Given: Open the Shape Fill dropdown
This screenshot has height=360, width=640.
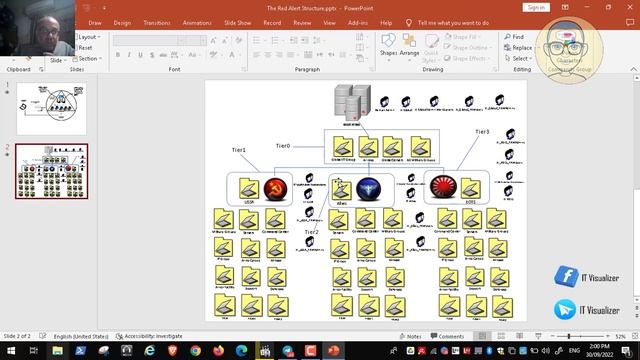Looking at the screenshot, I should point(463,37).
